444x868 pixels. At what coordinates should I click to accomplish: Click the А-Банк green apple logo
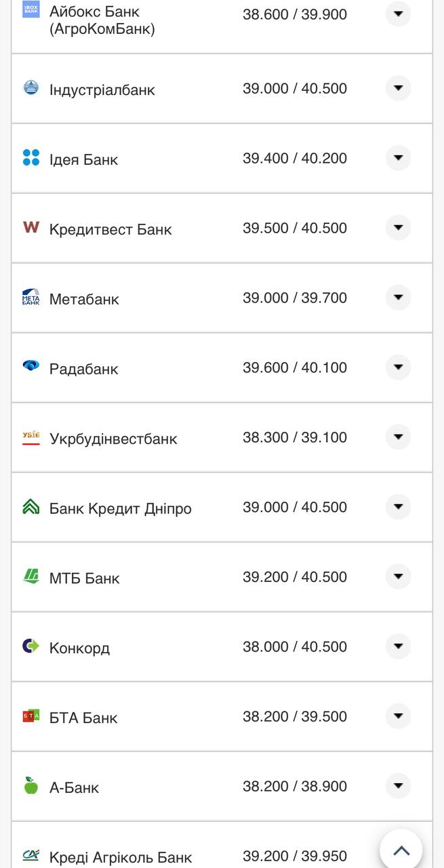pos(31,785)
